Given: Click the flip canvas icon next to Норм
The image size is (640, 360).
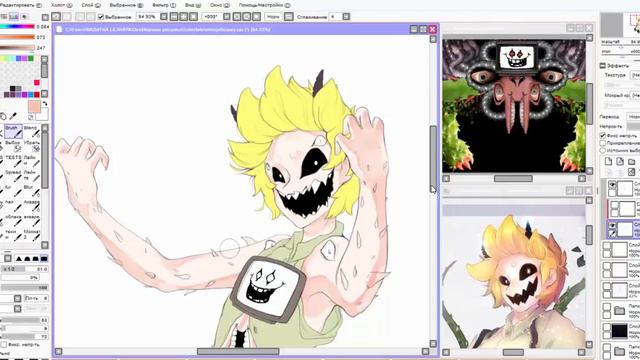Looking at the screenshot, I should click(x=289, y=17).
